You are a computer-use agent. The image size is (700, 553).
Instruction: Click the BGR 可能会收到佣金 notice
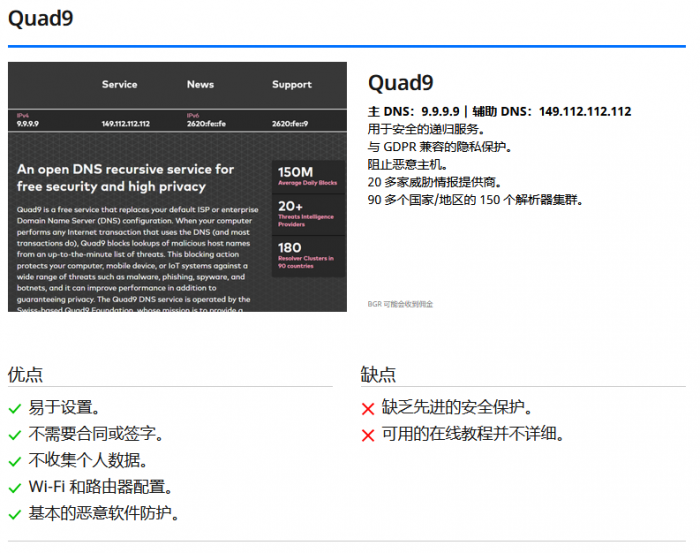click(400, 303)
